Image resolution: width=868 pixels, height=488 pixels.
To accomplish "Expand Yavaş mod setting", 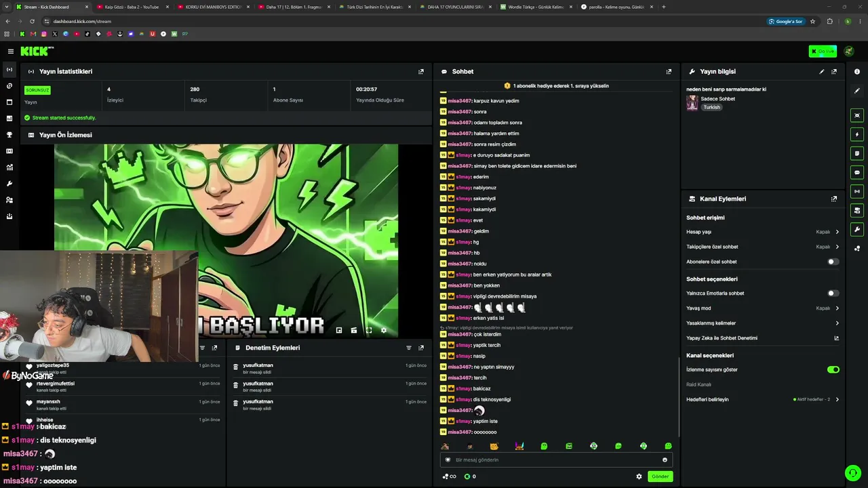I will click(x=763, y=308).
